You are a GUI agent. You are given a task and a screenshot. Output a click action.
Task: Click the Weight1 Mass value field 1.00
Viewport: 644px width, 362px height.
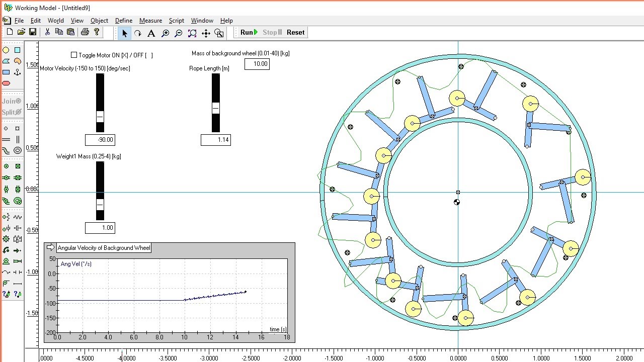click(x=100, y=228)
